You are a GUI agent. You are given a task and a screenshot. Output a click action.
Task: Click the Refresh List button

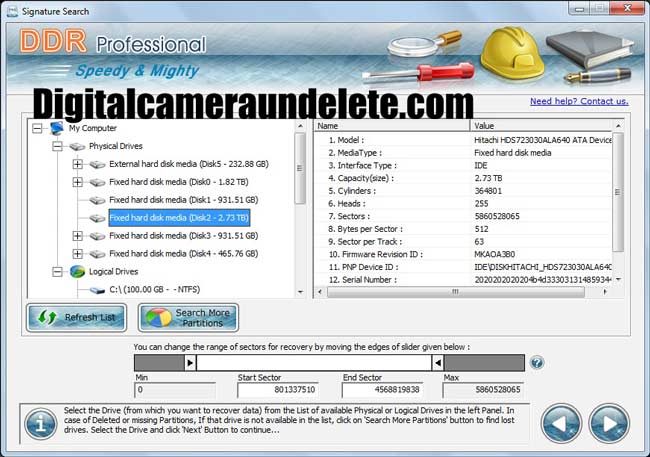tap(76, 318)
